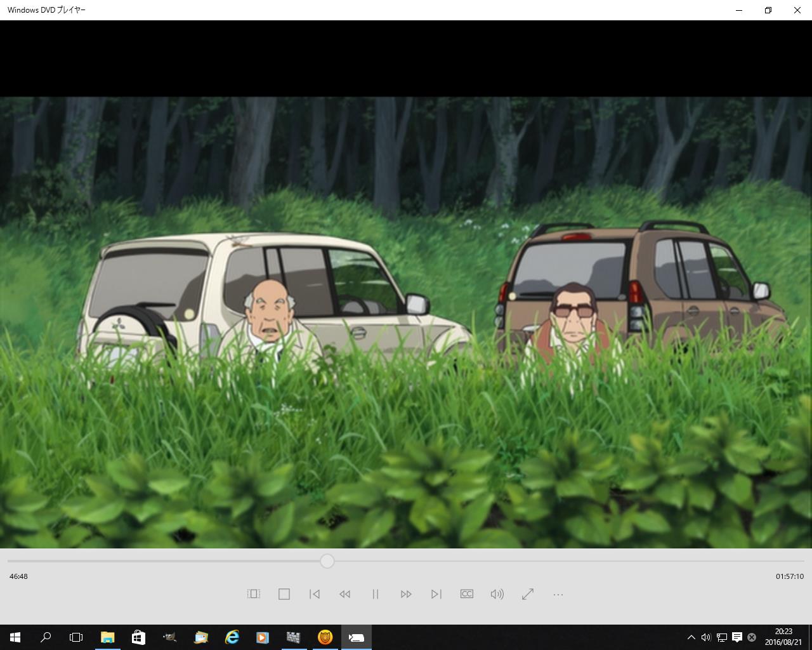Toggle closed captions (CC)
Screen dimensions: 812x650
pos(467,594)
